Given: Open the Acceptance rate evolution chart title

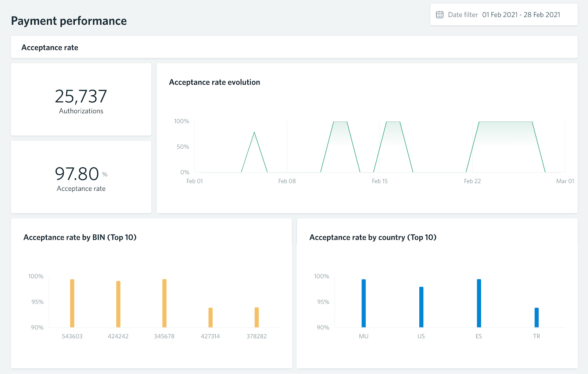Looking at the screenshot, I should click(x=214, y=82).
